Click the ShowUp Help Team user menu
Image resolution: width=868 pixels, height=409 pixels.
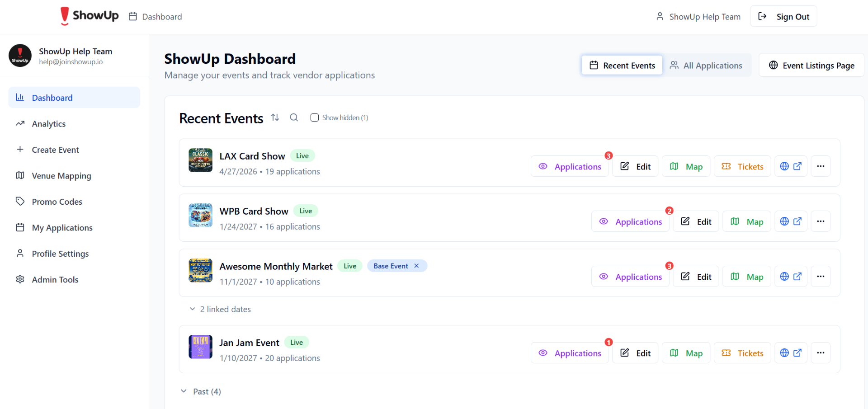pos(698,17)
